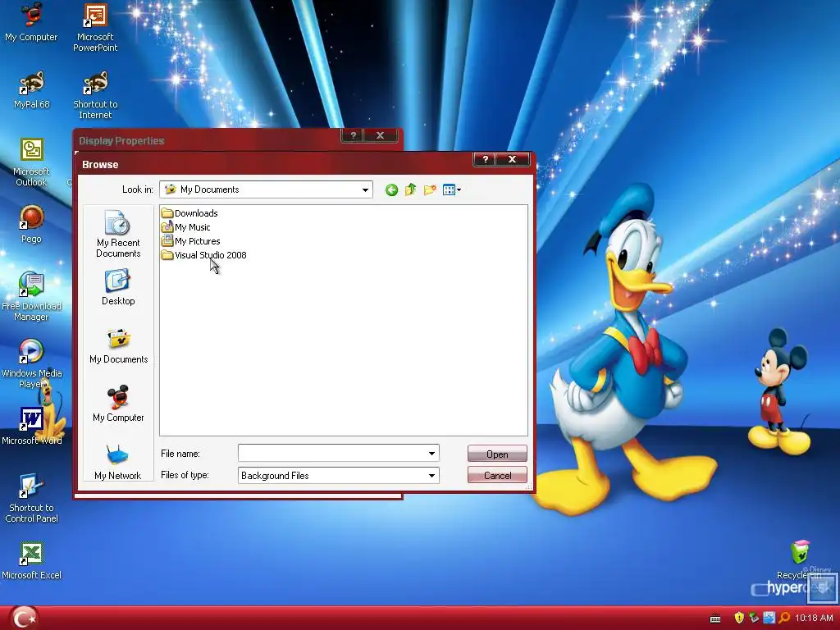The height and width of the screenshot is (630, 840).
Task: Select the Shortcut to Control Panel icon
Action: click(x=31, y=498)
